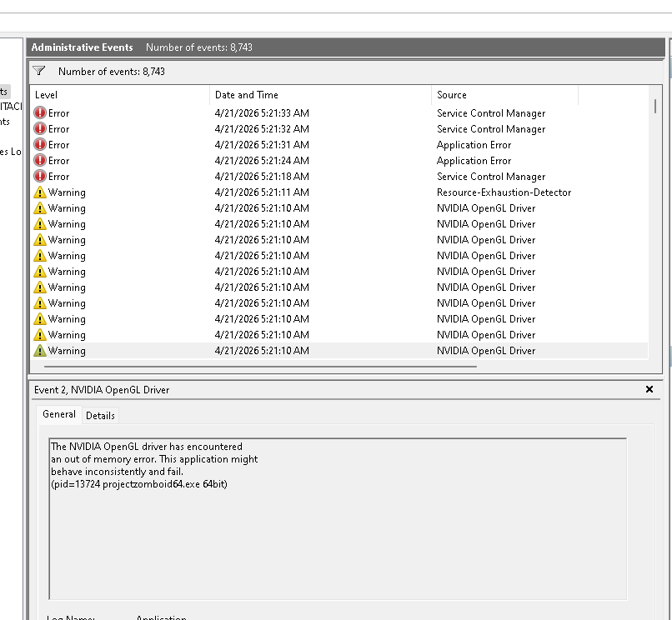672x620 pixels.
Task: Click the vertical scrollbar thumb of event list
Action: [654, 107]
